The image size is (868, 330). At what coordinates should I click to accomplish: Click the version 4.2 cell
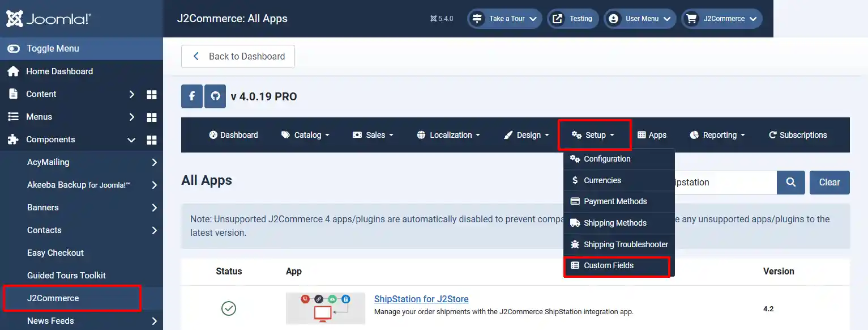768,309
